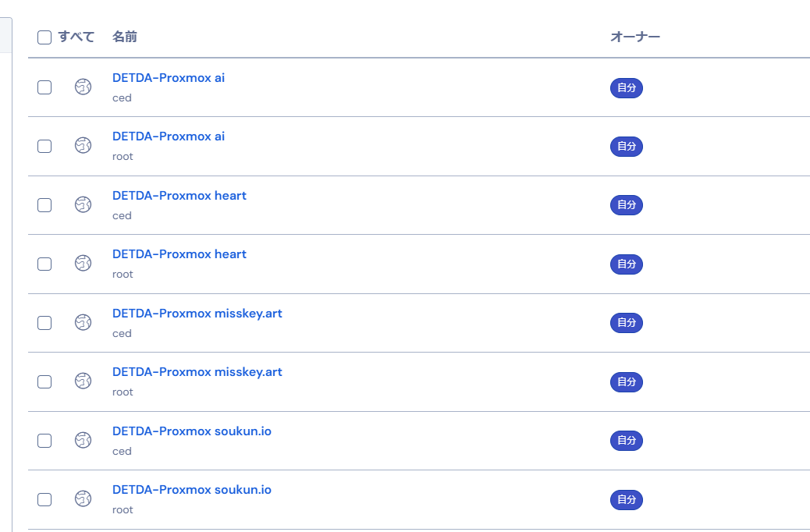The image size is (810, 532).
Task: Click the オーナー column header
Action: coord(635,37)
